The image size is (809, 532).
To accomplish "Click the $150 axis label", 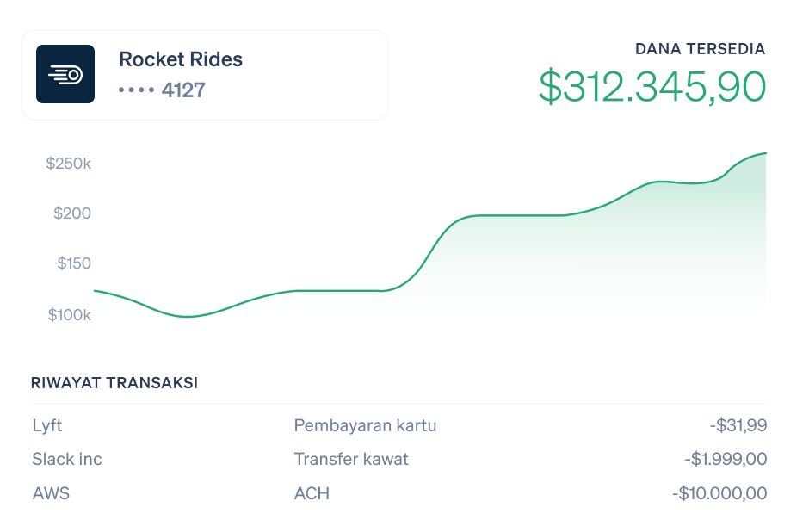I will 74,263.
